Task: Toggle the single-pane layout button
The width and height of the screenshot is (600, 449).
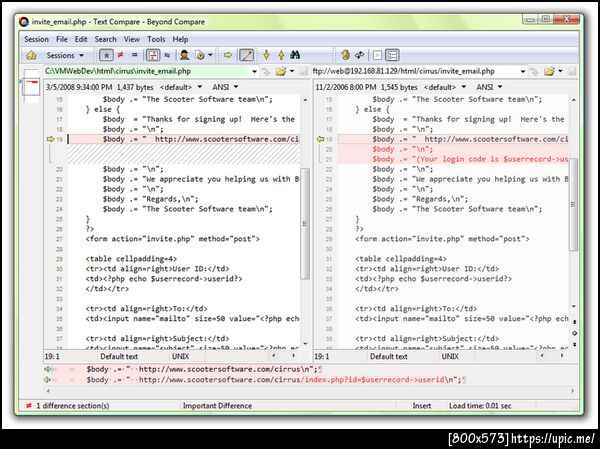Action: coord(377,56)
